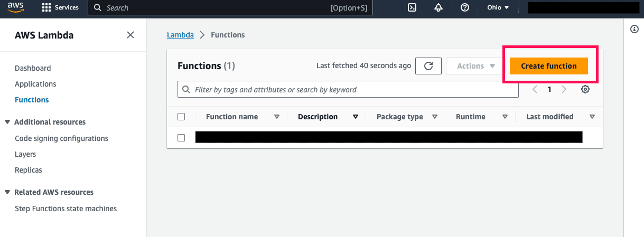The image size is (644, 237).
Task: Follow the Lambda breadcrumb link
Action: pos(180,35)
